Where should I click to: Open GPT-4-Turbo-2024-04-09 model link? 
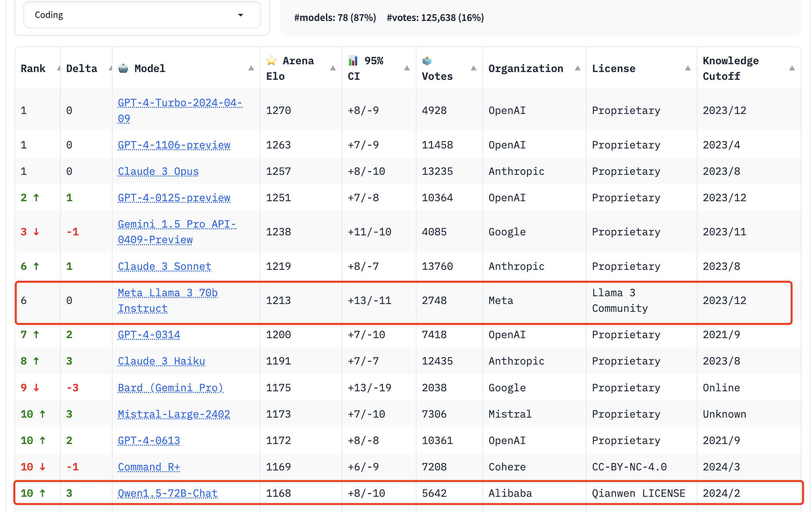coord(180,110)
